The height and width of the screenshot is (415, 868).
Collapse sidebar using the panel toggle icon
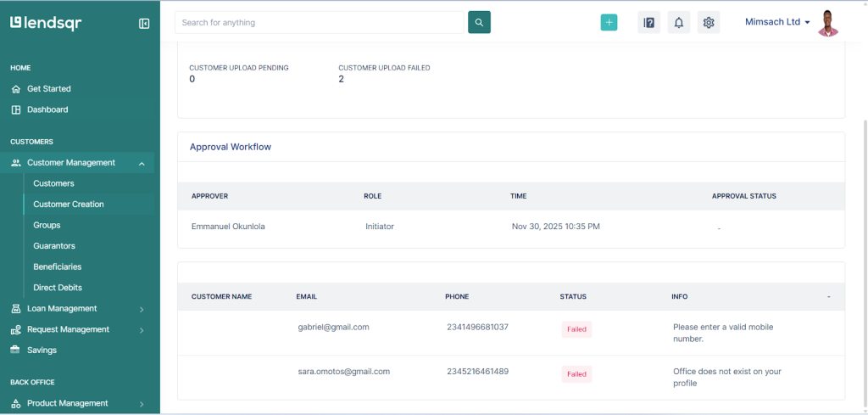click(144, 24)
